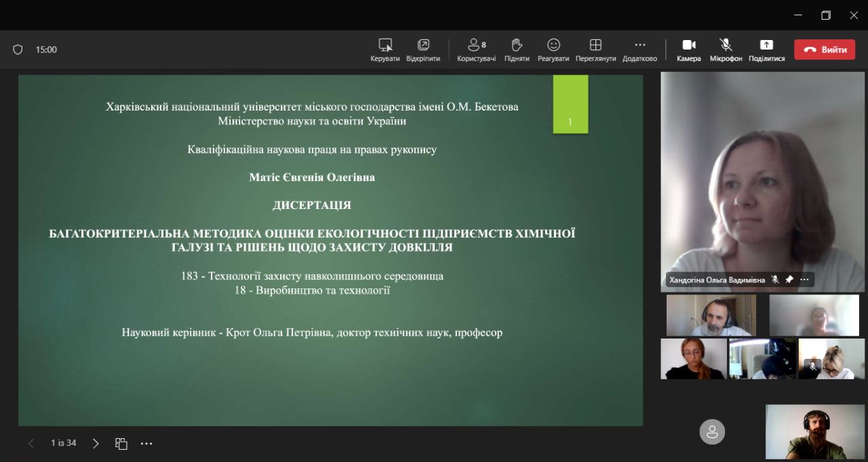Unpin Хандогіна Ольга Вадимівна video
The width and height of the screenshot is (868, 462).
(x=789, y=280)
